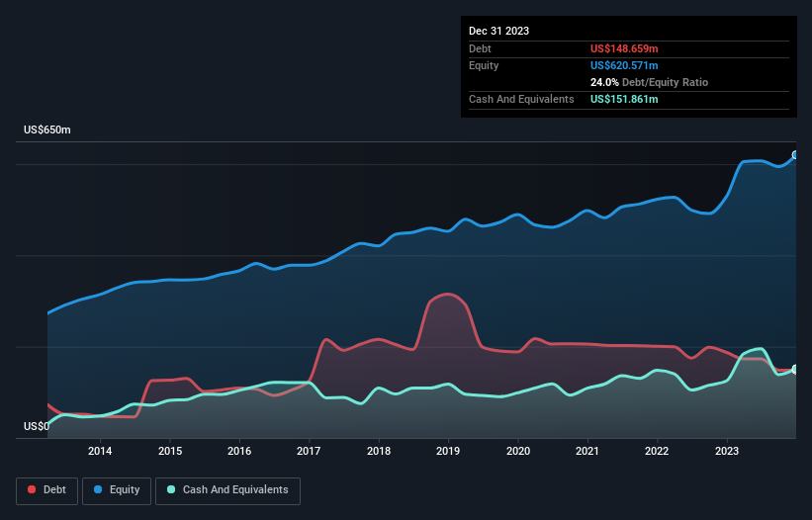Click the 24.0% Debt/Equity Ratio text
812x520 pixels.
coord(649,82)
